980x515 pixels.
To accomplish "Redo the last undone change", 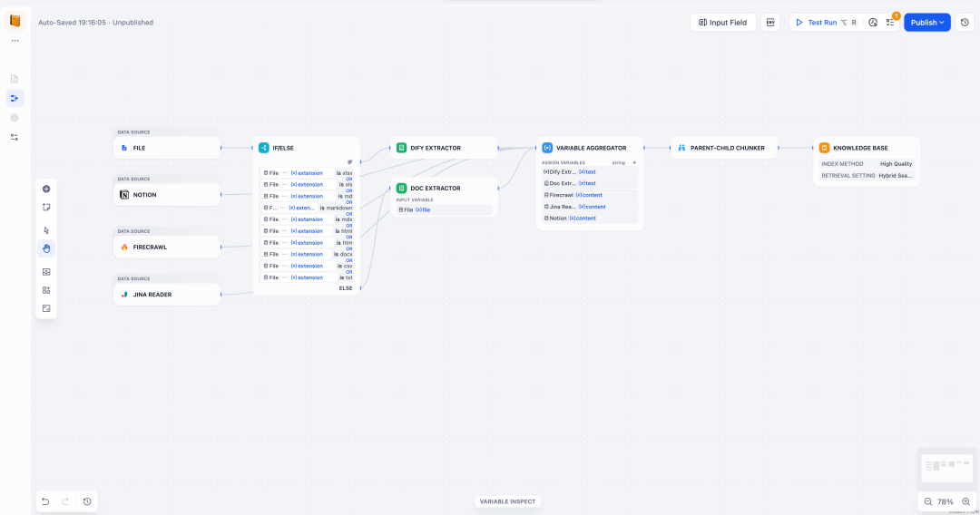I will click(65, 501).
